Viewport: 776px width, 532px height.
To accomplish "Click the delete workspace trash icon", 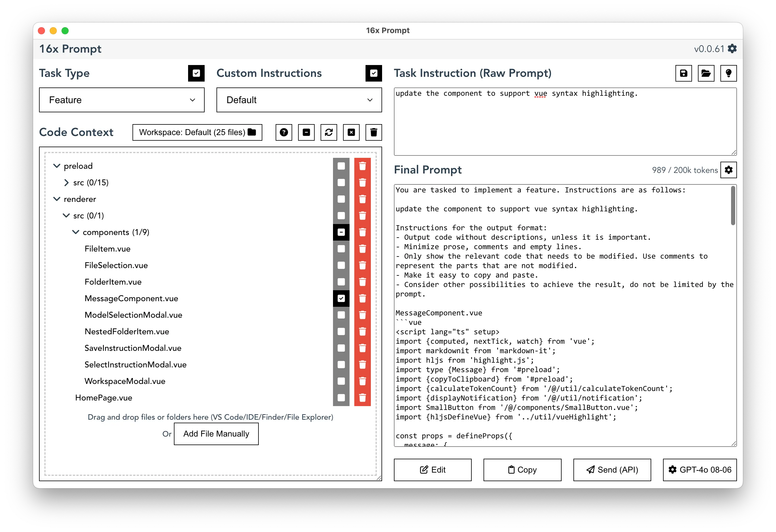I will pyautogui.click(x=374, y=133).
